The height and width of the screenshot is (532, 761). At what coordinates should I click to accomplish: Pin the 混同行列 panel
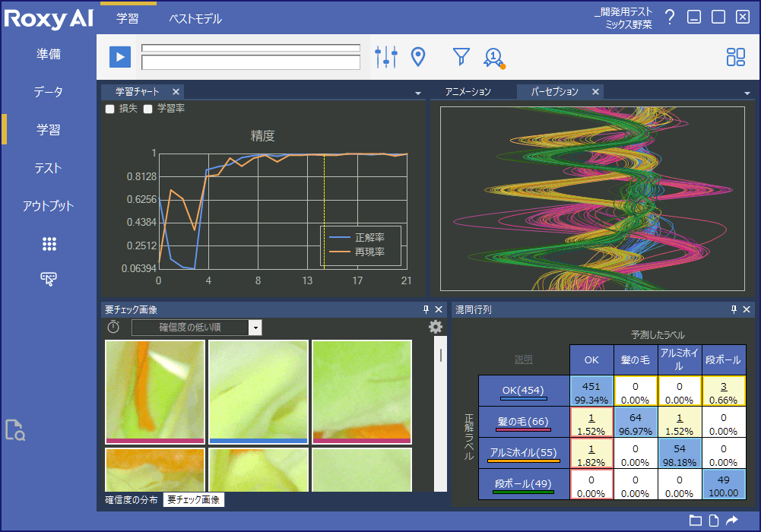734,309
